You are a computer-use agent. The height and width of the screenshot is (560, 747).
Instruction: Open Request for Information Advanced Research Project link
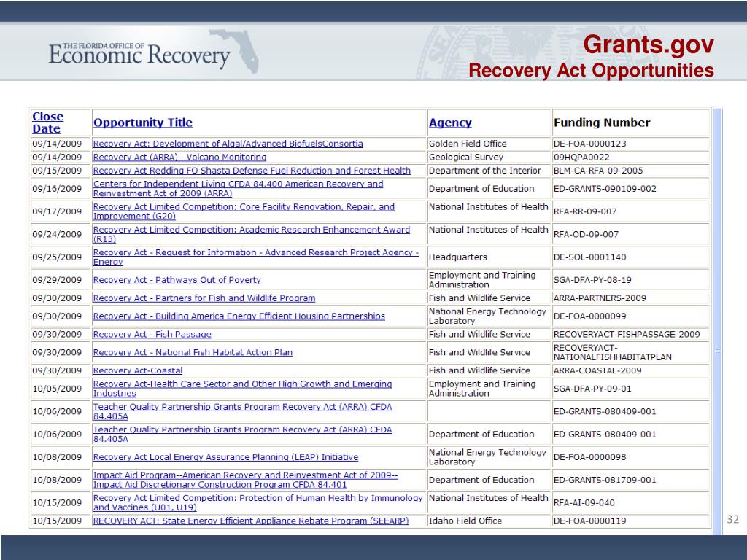click(256, 257)
